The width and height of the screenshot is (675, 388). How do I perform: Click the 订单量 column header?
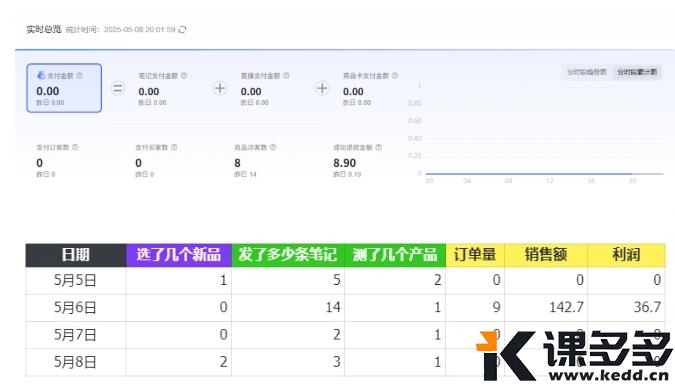475,255
